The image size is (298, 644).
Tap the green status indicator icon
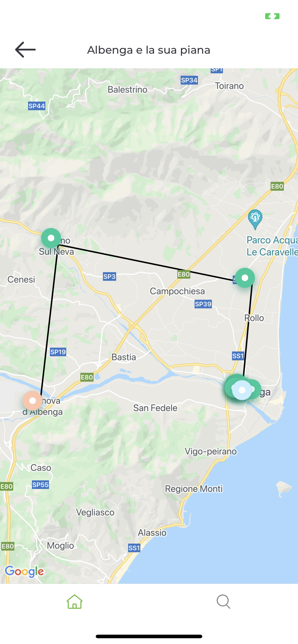(272, 16)
